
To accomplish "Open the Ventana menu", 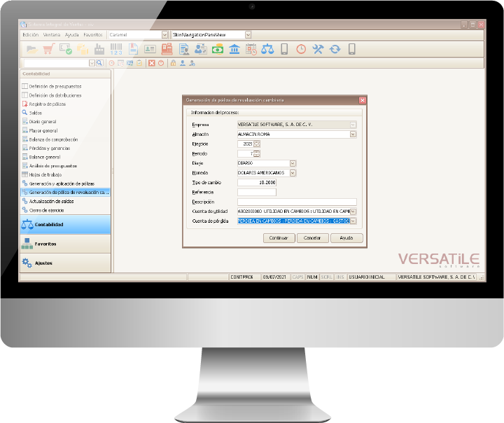I will click(x=52, y=35).
